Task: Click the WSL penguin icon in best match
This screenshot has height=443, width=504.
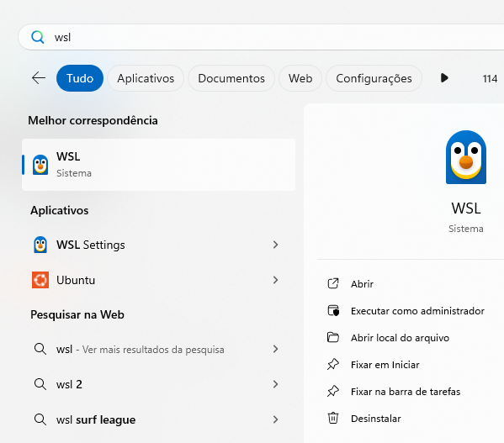Action: click(40, 165)
